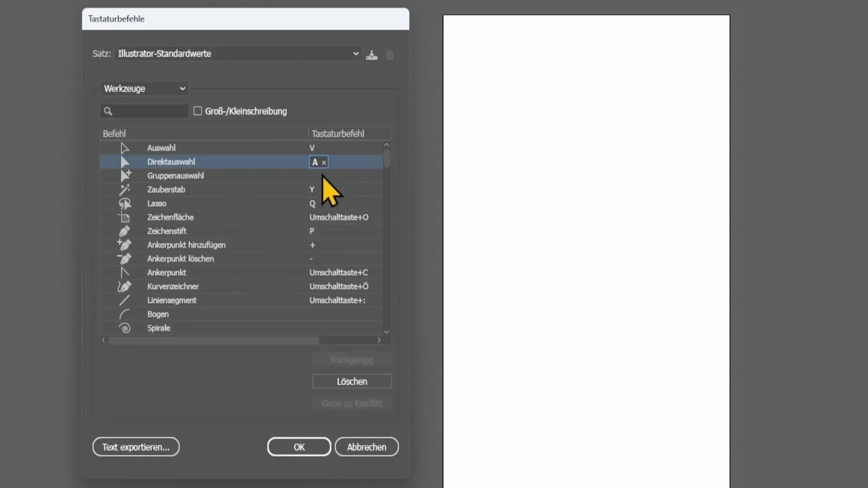Screen dimensions: 868x488
Task: Confirm with the OK button
Action: pos(299,447)
